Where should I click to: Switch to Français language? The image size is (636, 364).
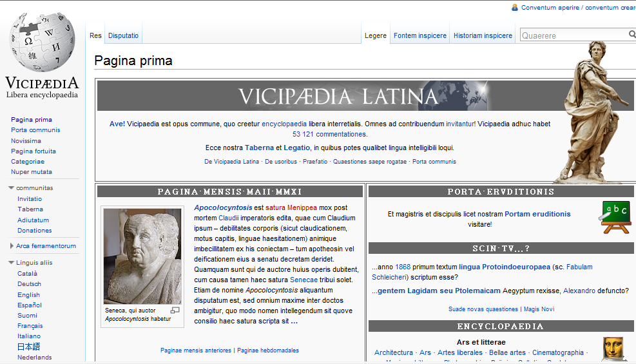(30, 326)
